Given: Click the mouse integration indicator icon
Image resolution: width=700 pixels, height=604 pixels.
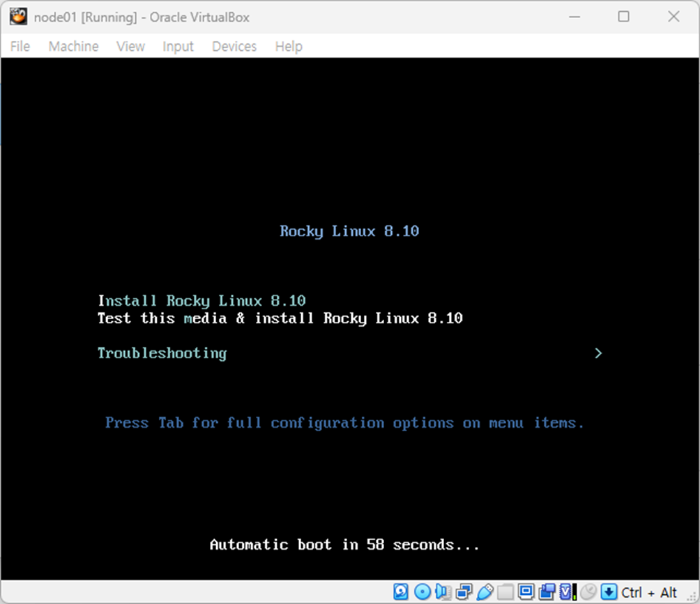Looking at the screenshot, I should click(589, 592).
